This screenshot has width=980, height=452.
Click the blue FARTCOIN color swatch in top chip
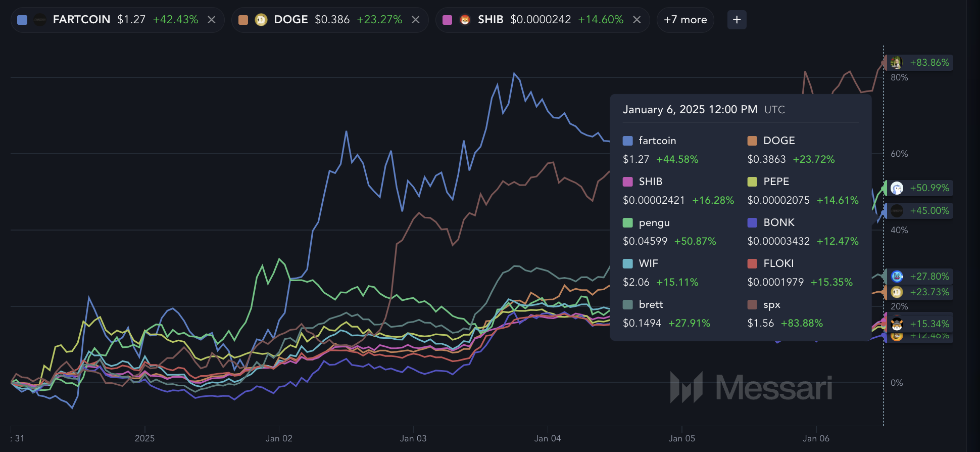point(22,20)
